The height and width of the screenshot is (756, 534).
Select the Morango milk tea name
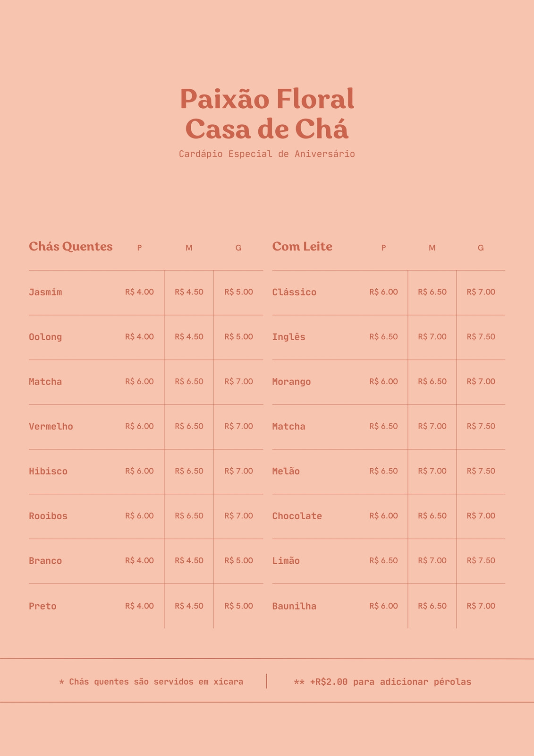coord(291,382)
